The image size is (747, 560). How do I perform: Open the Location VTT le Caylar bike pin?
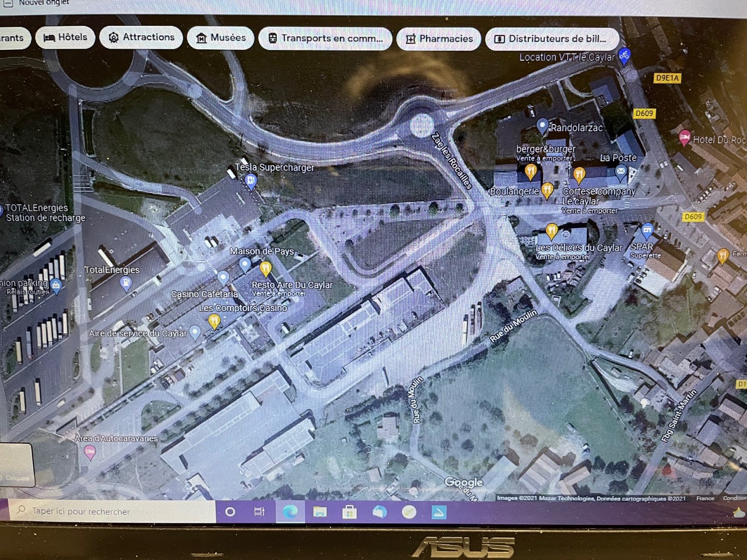[x=625, y=55]
